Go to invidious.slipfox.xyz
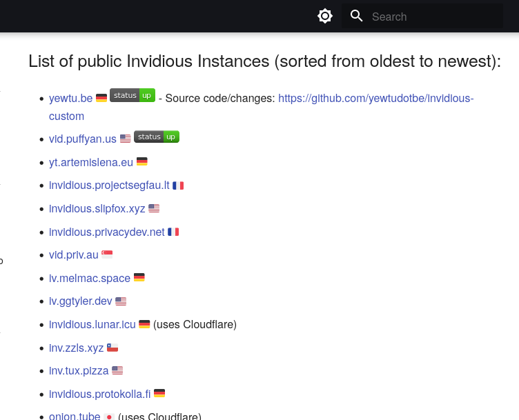 (x=97, y=209)
